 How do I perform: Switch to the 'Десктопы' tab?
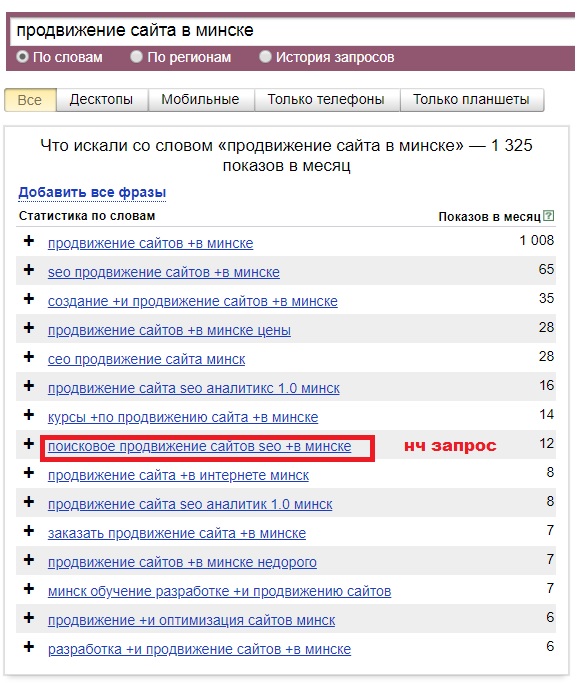tap(102, 99)
